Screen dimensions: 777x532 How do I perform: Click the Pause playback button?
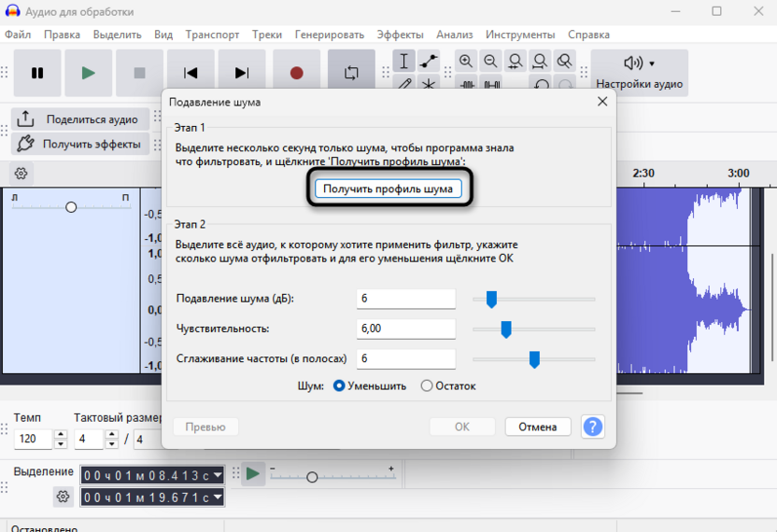pos(37,73)
